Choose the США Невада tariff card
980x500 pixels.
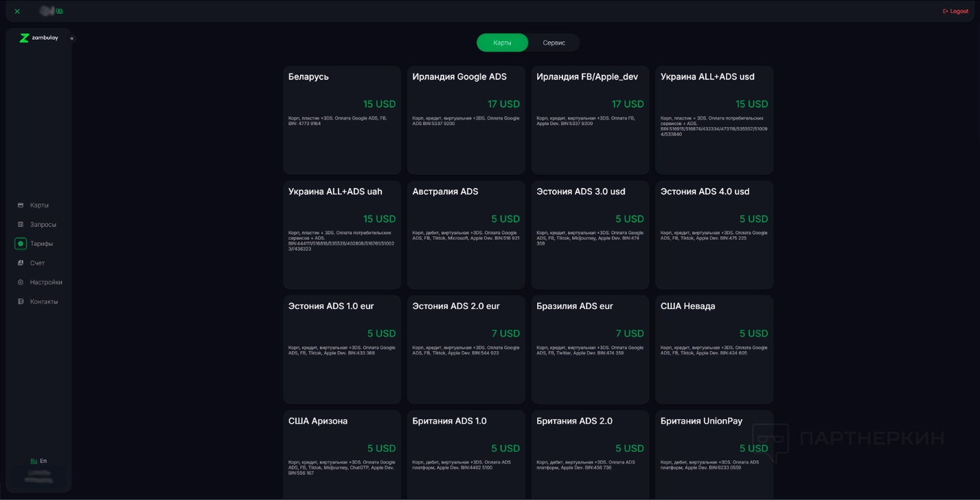click(x=714, y=349)
